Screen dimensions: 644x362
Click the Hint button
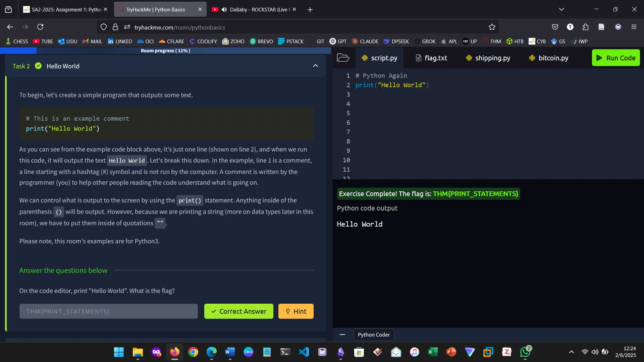pyautogui.click(x=296, y=311)
